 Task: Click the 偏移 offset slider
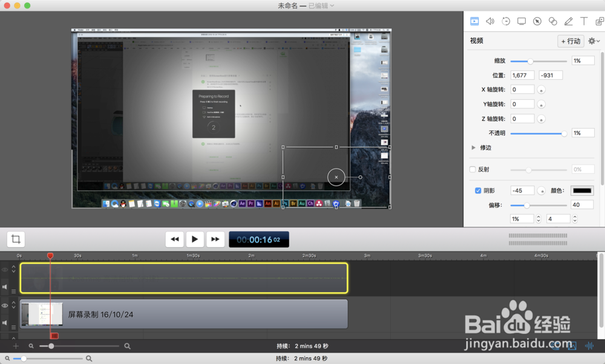coord(538,205)
